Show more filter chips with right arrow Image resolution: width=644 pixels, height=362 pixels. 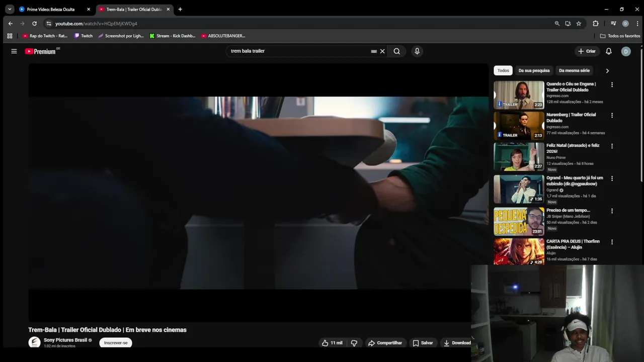(x=607, y=71)
